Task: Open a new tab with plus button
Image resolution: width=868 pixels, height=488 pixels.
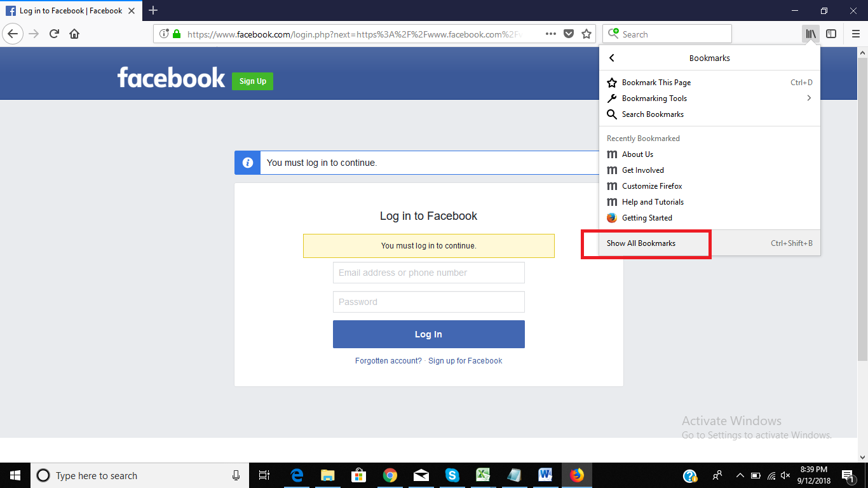Action: pyautogui.click(x=153, y=10)
